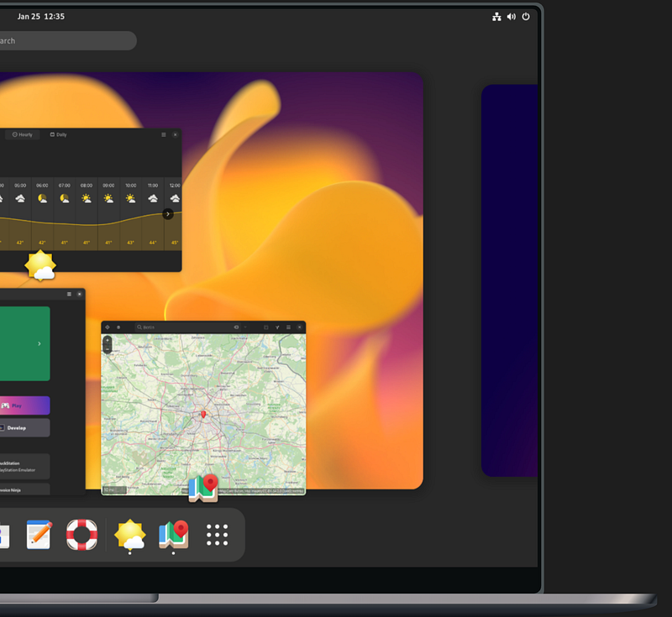Advance the hourly forecast with right arrow
The image size is (672, 617).
(168, 214)
